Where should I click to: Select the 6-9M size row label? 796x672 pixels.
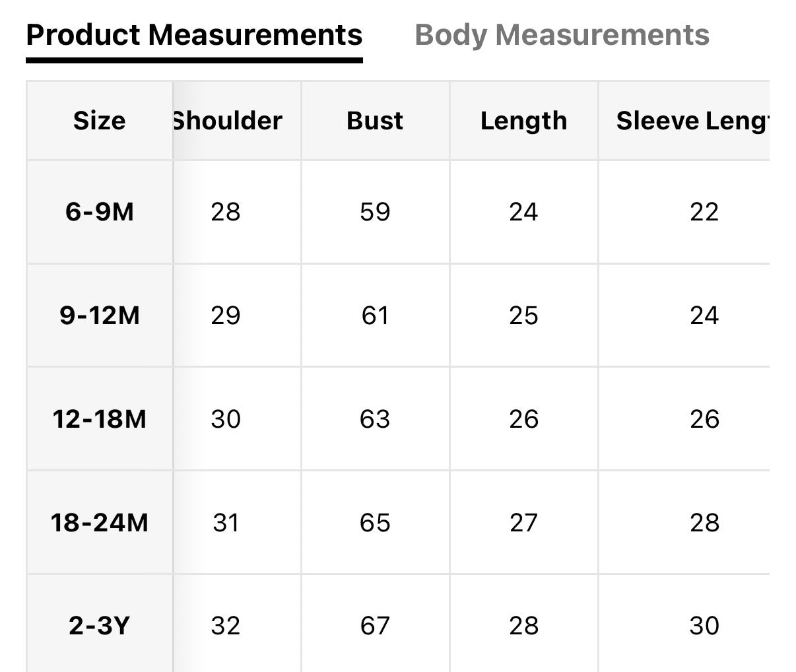coord(99,212)
